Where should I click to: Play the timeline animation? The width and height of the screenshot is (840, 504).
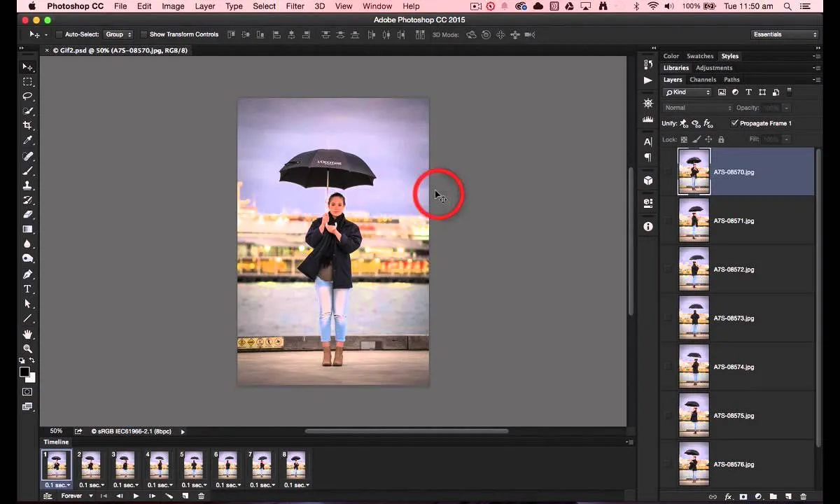click(136, 496)
